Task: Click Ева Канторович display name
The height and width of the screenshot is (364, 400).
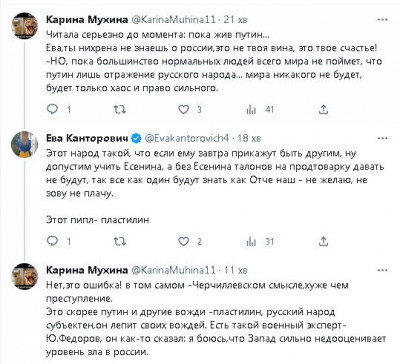Action: point(87,138)
